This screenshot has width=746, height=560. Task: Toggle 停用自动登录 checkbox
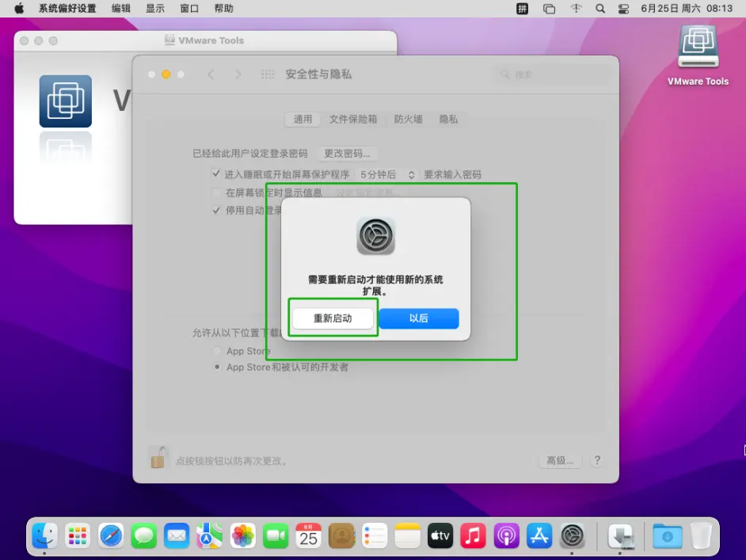pyautogui.click(x=216, y=210)
